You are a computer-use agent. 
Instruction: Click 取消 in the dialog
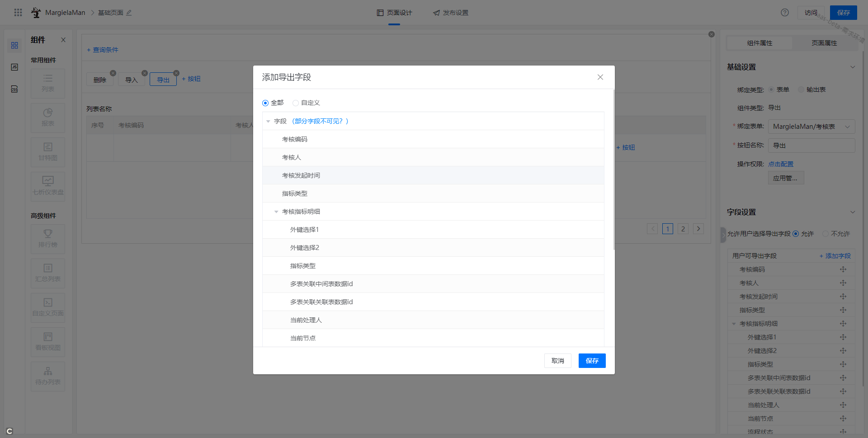pos(558,361)
